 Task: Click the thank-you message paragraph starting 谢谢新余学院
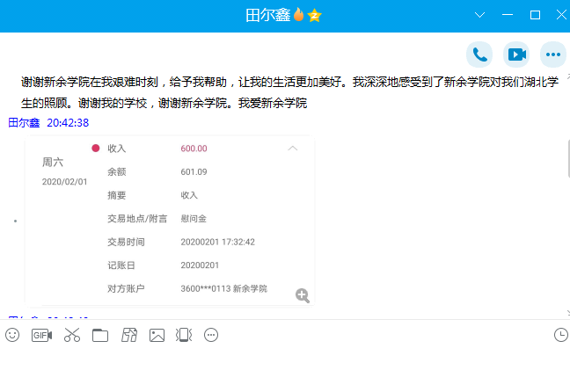click(289, 92)
